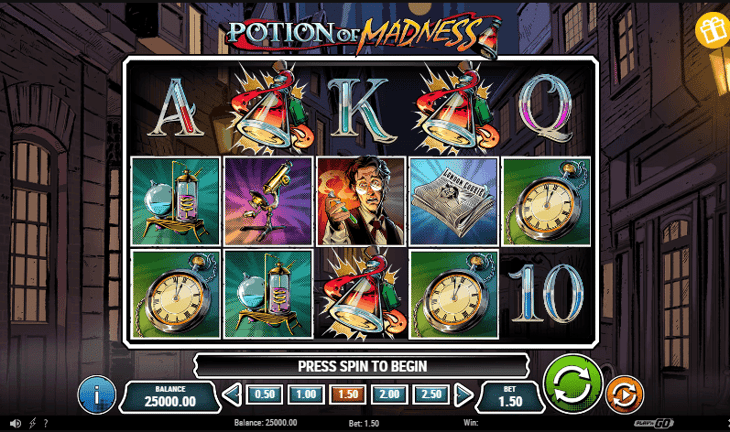The height and width of the screenshot is (432, 730).
Task: Open help question mark icon
Action: coord(46,423)
